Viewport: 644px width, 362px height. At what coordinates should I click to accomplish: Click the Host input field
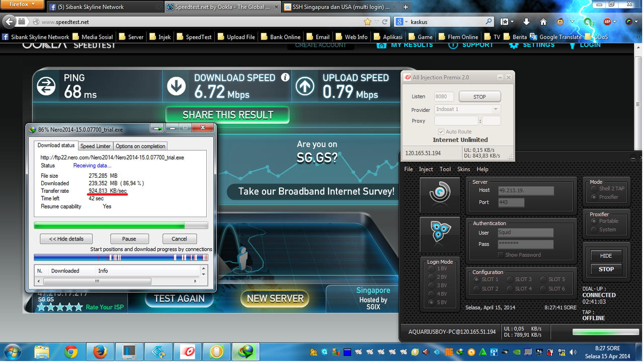(525, 191)
